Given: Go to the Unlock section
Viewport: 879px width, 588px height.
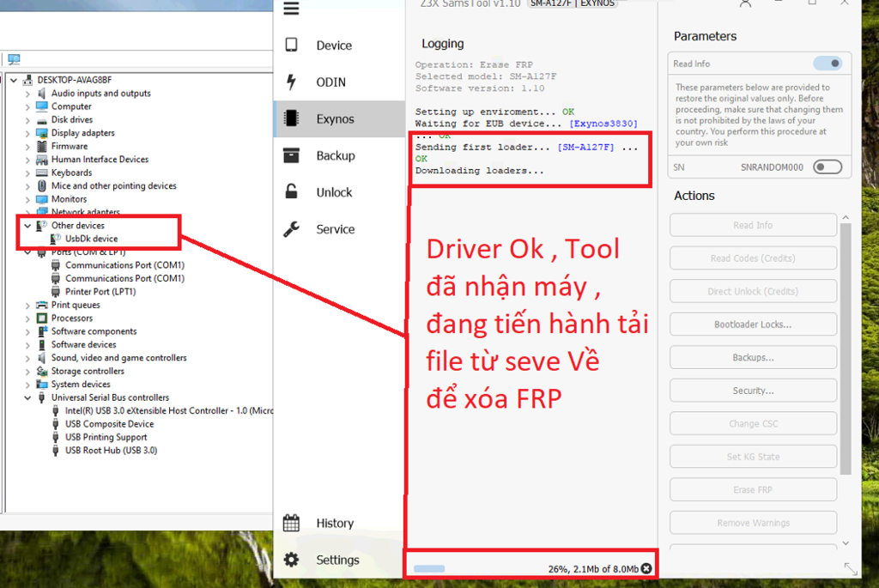Looking at the screenshot, I should [338, 192].
